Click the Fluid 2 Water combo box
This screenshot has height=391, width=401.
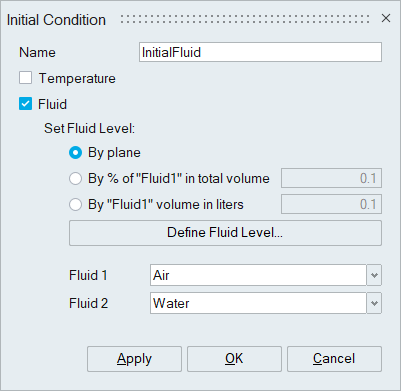click(258, 303)
